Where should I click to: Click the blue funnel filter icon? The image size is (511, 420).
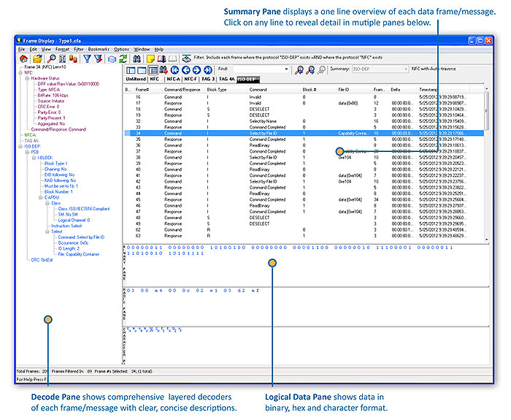click(x=88, y=58)
